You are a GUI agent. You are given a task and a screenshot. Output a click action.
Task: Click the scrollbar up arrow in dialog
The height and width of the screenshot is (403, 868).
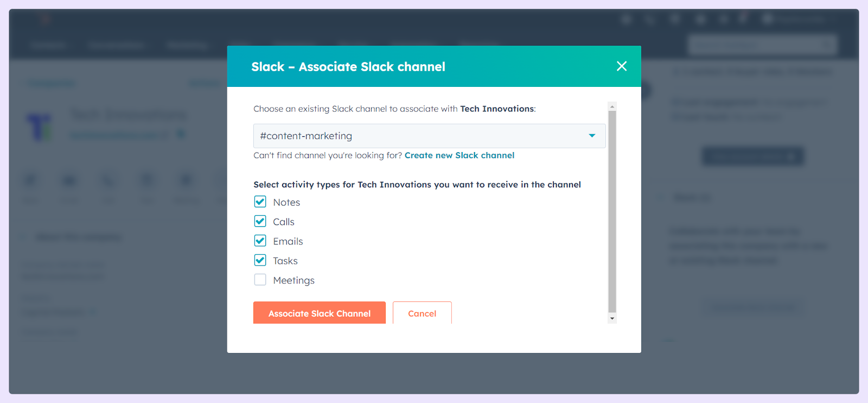pos(612,106)
